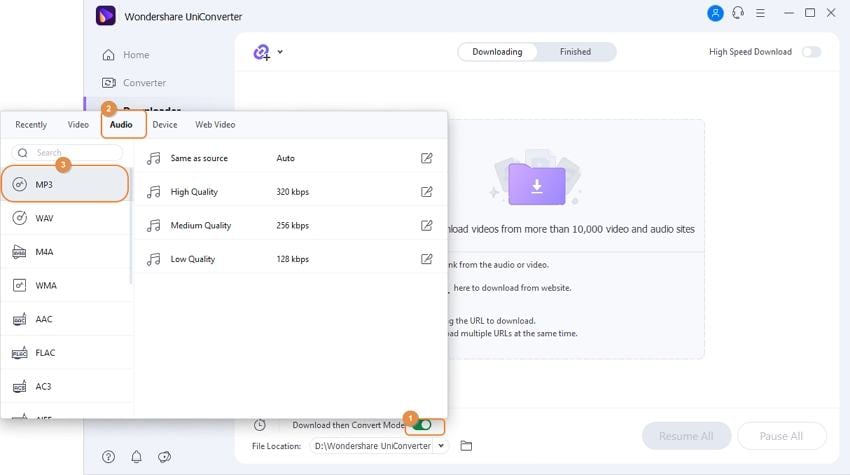Click the edit icon for Low Quality preset
Image resolution: width=850 pixels, height=475 pixels.
(427, 259)
